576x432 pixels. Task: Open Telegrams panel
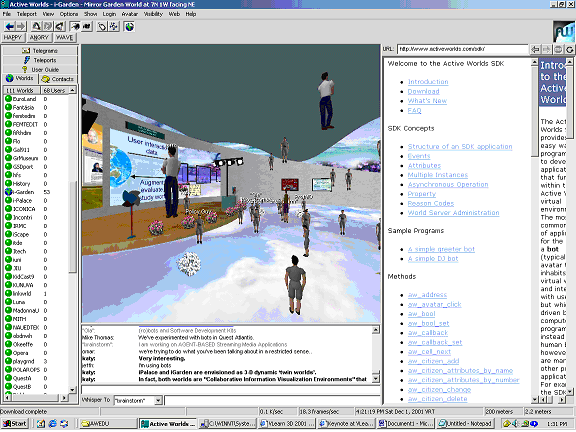(40, 51)
